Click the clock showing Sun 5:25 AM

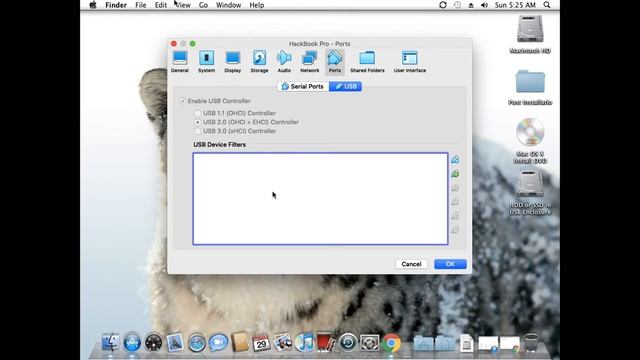point(515,5)
